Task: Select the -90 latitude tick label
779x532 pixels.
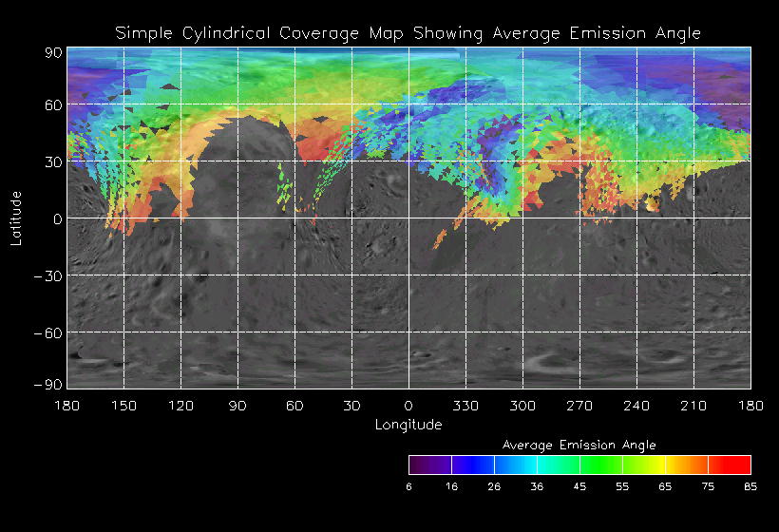Action: (x=46, y=384)
